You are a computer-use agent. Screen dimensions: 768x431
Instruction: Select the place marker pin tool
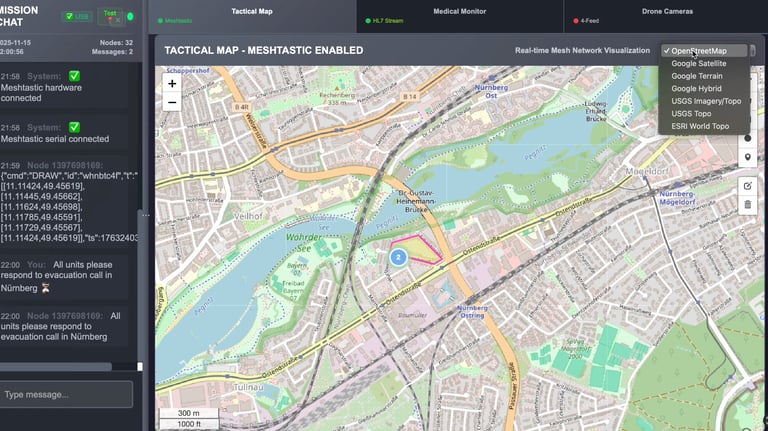[747, 157]
